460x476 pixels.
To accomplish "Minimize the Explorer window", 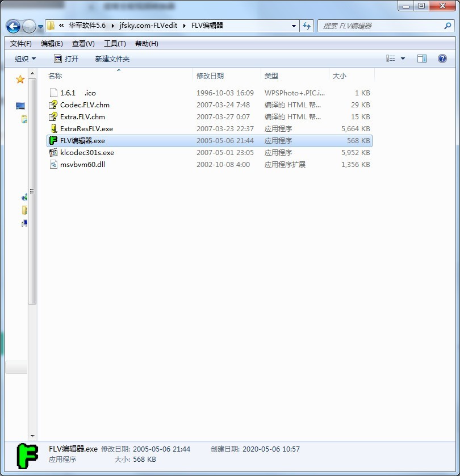I will [x=406, y=6].
